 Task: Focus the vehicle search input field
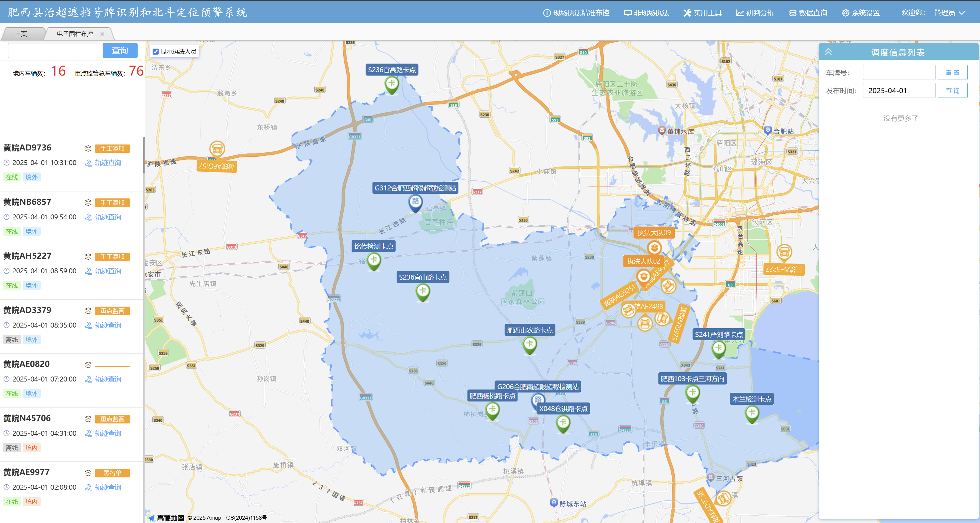[x=54, y=51]
